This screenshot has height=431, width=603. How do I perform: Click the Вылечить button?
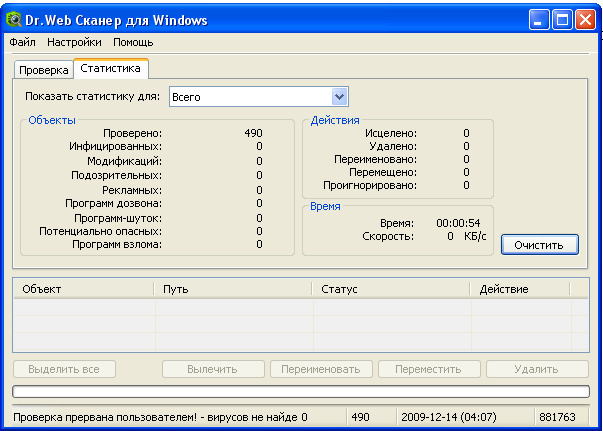(213, 369)
